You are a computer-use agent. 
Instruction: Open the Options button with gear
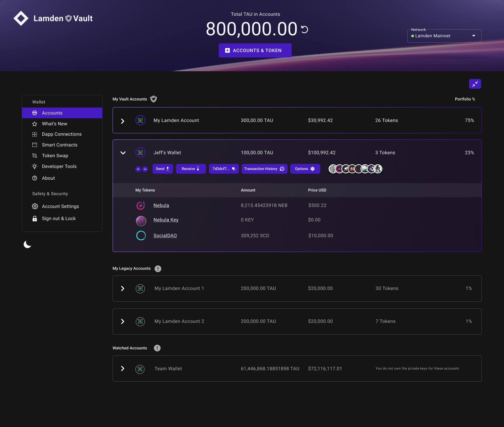click(305, 169)
